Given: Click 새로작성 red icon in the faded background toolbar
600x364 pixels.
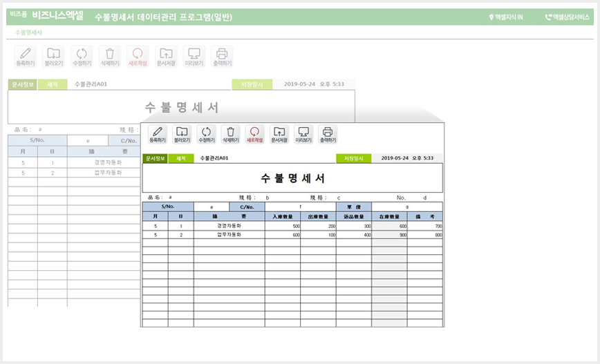Looking at the screenshot, I should pyautogui.click(x=138, y=57).
